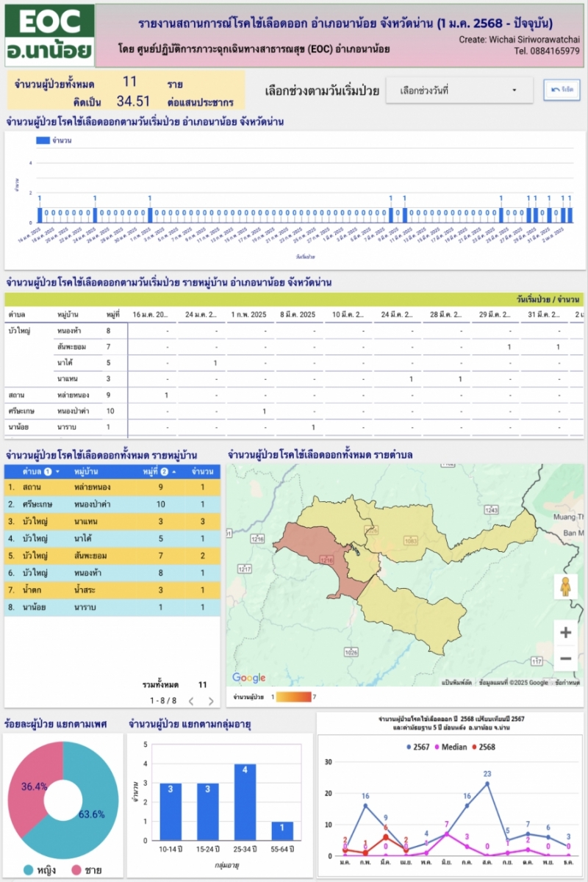Click the Tel. 0884165979 text
The image size is (588, 882).
[x=547, y=51]
